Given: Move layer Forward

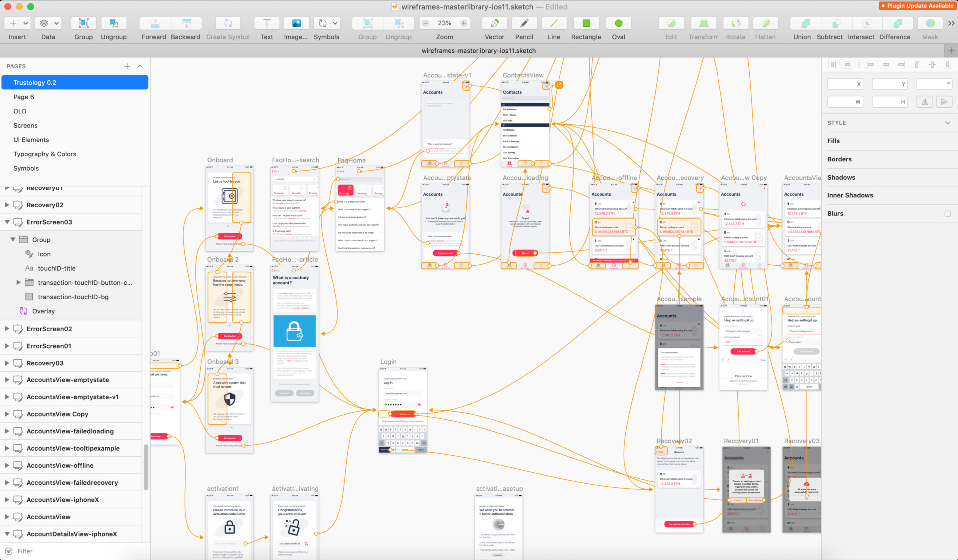Looking at the screenshot, I should (155, 23).
